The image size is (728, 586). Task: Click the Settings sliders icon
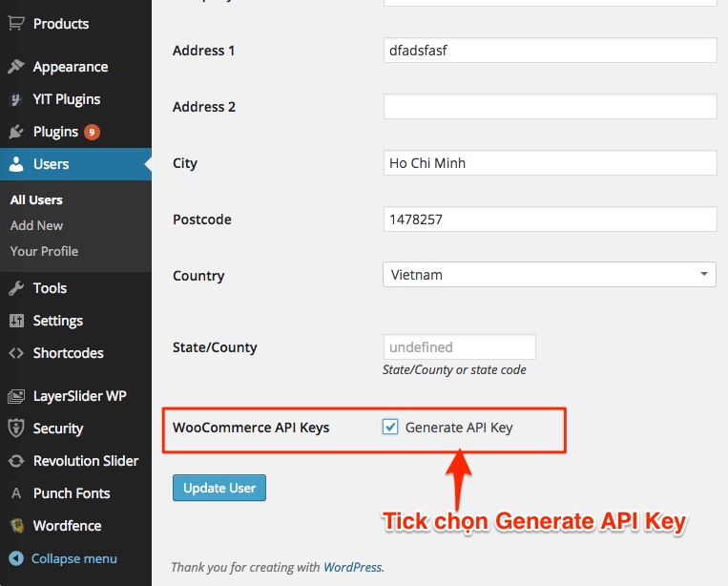(16, 321)
